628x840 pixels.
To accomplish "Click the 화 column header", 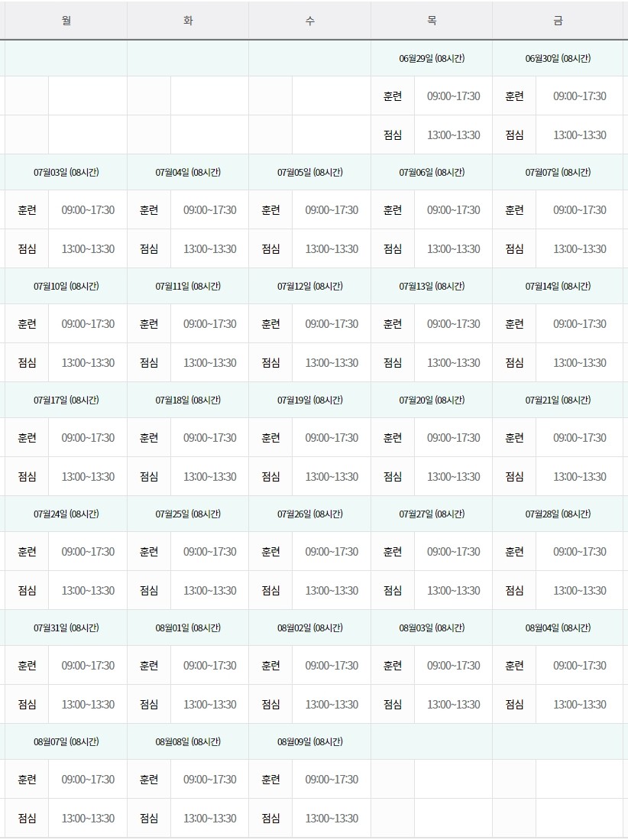I will click(x=188, y=21).
